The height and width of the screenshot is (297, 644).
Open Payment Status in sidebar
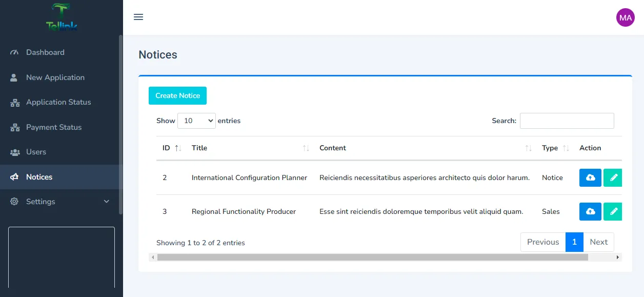point(54,127)
